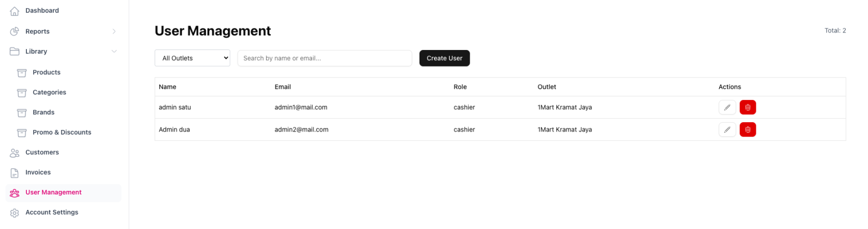Expand the Reports submenu chevron

click(114, 31)
